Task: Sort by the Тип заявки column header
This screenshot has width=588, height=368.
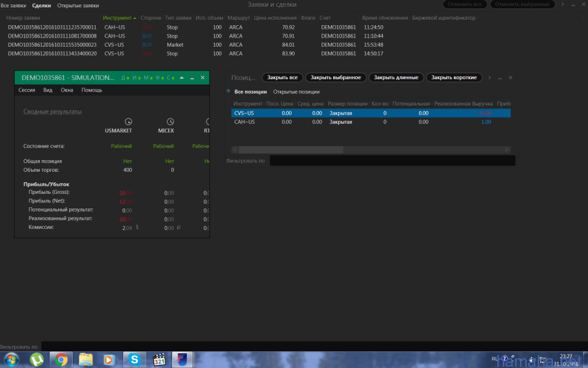Action: click(178, 18)
